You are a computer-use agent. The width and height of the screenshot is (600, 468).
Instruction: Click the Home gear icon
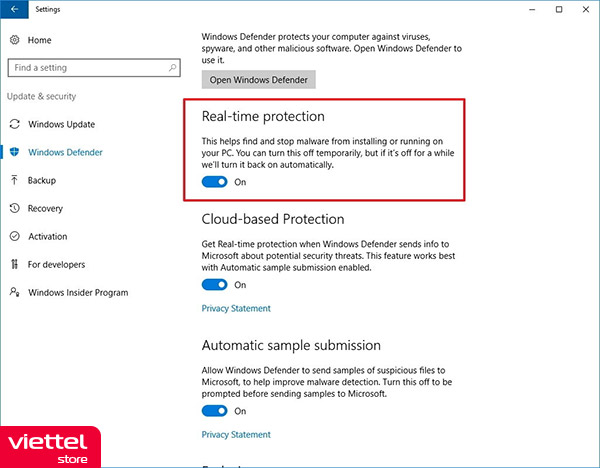click(15, 40)
